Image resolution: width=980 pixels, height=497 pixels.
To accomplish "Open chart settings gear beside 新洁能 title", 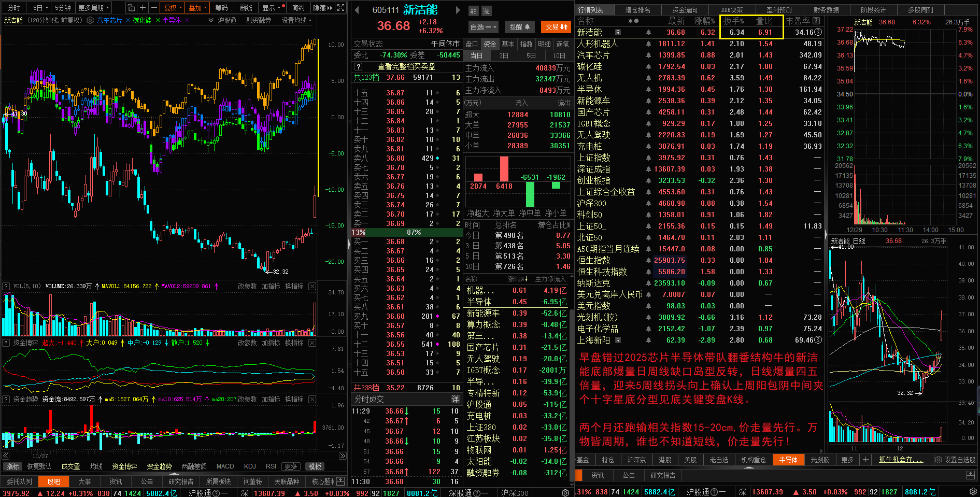I will 90,20.
